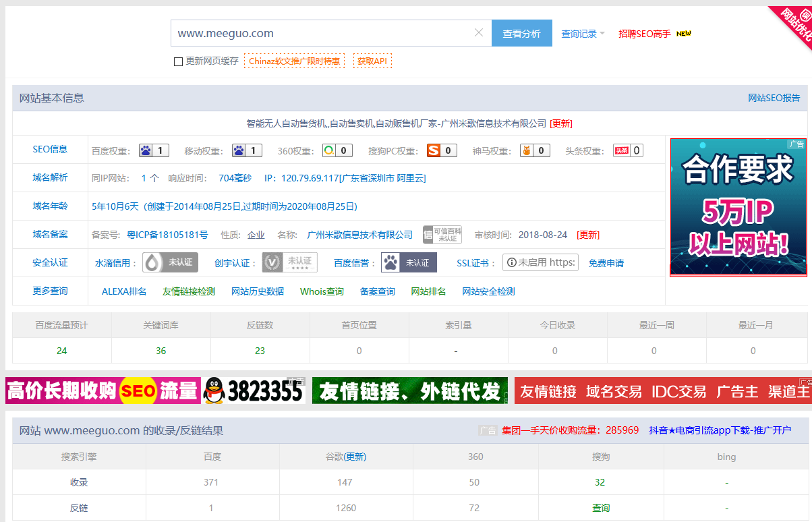Click the red 友情链接 域名交易 banner
Viewport: 812px width, 522px height.
(663, 390)
